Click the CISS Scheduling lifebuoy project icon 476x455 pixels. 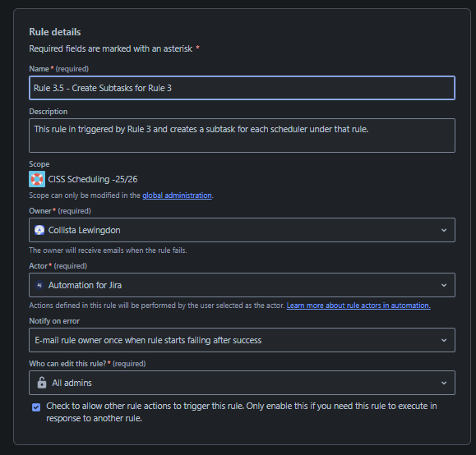point(37,179)
